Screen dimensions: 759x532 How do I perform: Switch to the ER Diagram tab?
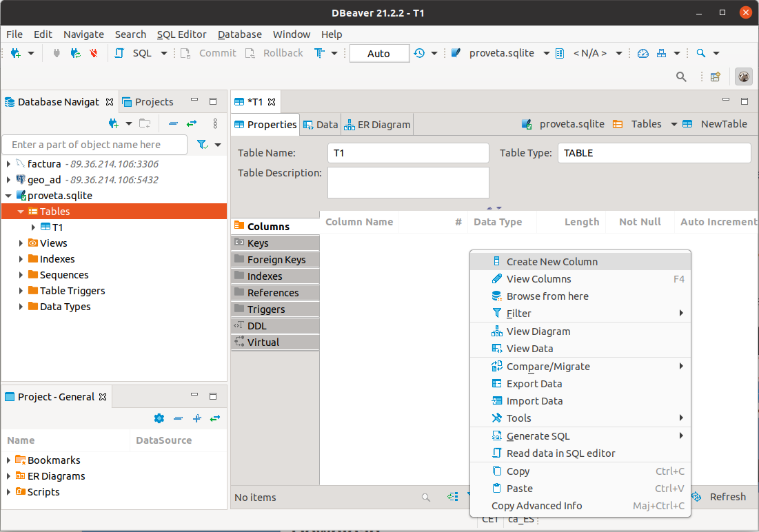[377, 125]
